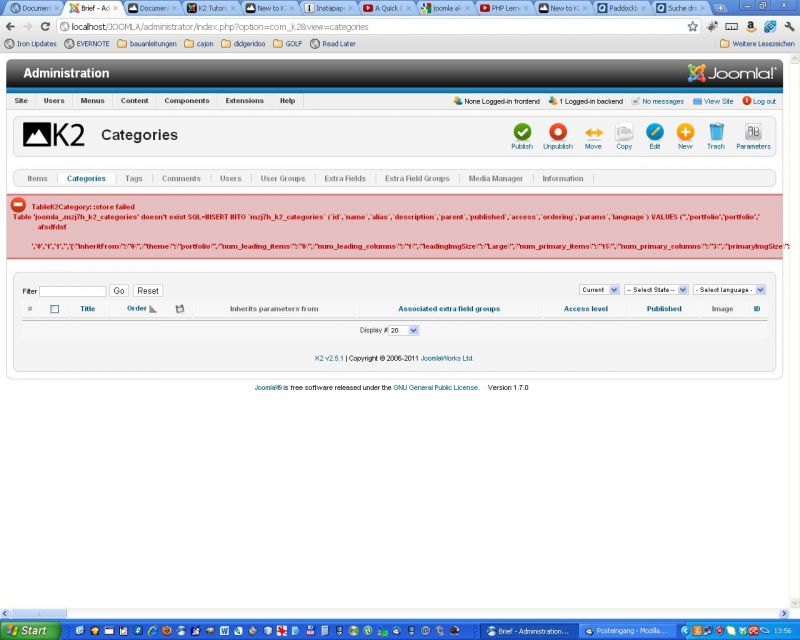Open the Select language dropdown
The width and height of the screenshot is (800, 640).
pos(730,290)
